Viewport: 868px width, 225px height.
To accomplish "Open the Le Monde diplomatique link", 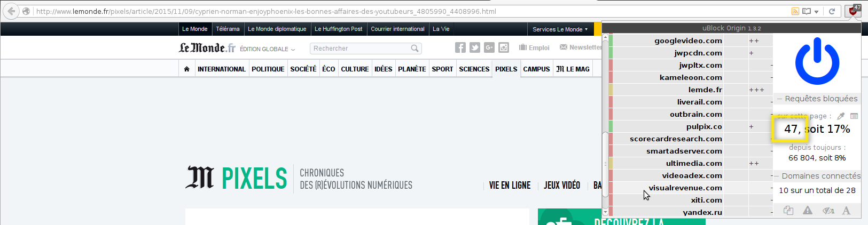I will point(277,29).
